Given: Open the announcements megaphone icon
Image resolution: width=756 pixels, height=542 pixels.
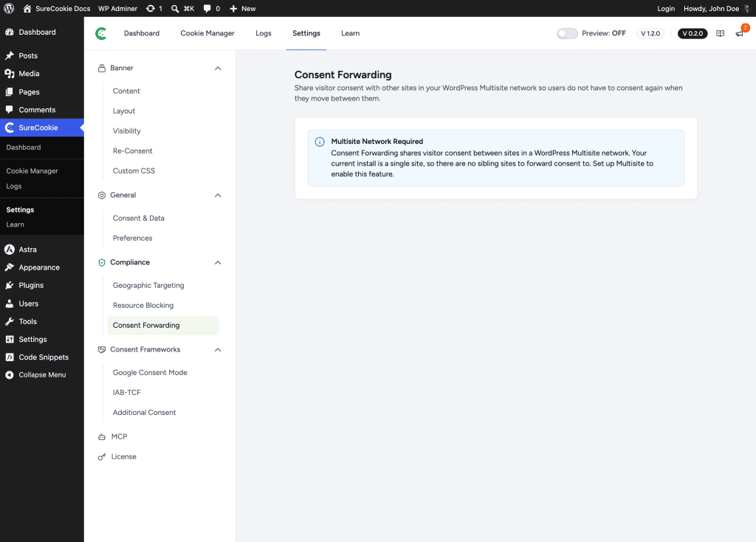Looking at the screenshot, I should tap(739, 33).
